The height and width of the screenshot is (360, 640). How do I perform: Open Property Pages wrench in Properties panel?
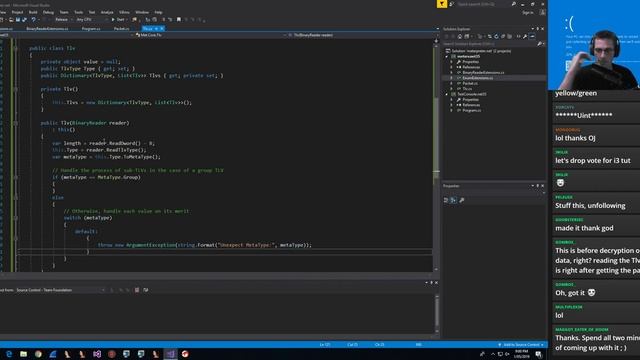point(462,200)
